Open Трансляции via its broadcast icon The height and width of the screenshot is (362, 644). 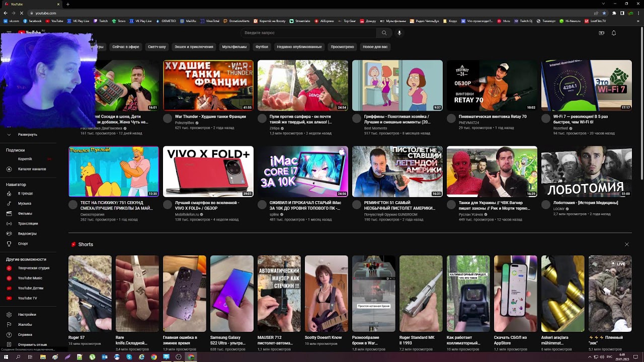click(9, 224)
